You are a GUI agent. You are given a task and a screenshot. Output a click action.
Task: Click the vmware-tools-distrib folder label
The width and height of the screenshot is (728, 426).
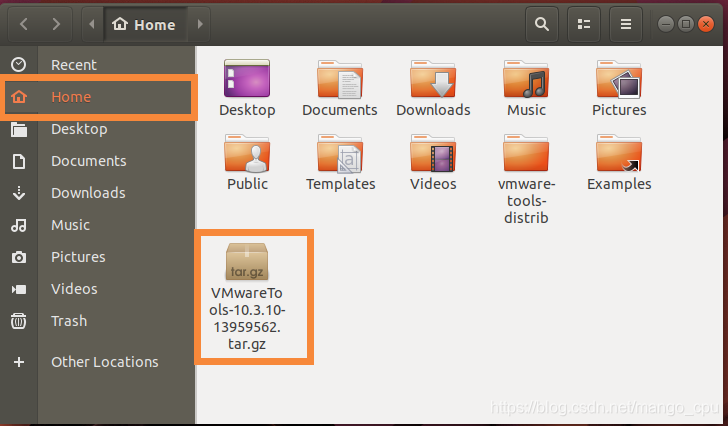(526, 201)
